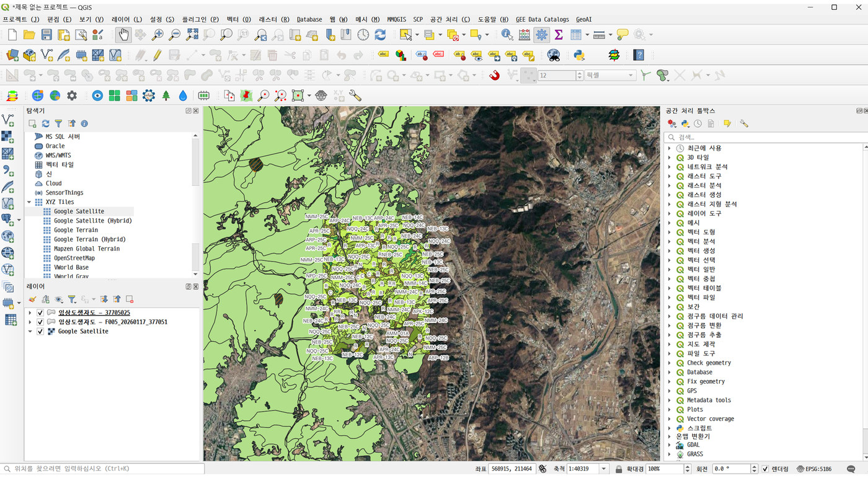Open the 레이어 (L) menu

pos(126,19)
